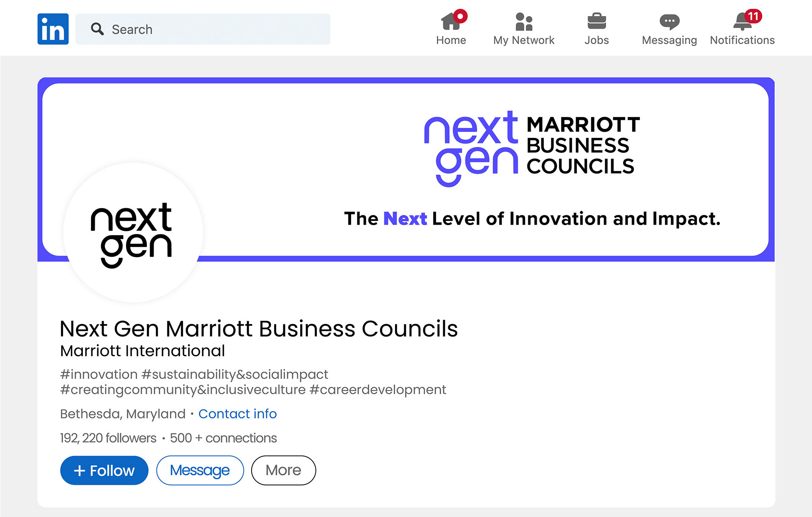Click the '#careerdevelopment' hashtag text
This screenshot has width=812, height=517.
point(378,390)
